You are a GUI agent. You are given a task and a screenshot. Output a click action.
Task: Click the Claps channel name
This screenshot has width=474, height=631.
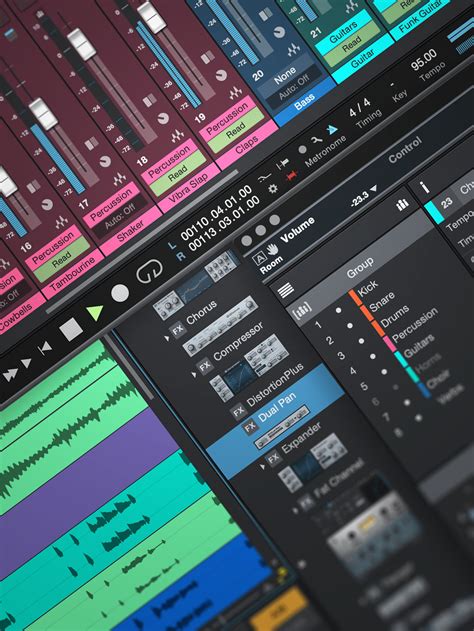(x=247, y=144)
